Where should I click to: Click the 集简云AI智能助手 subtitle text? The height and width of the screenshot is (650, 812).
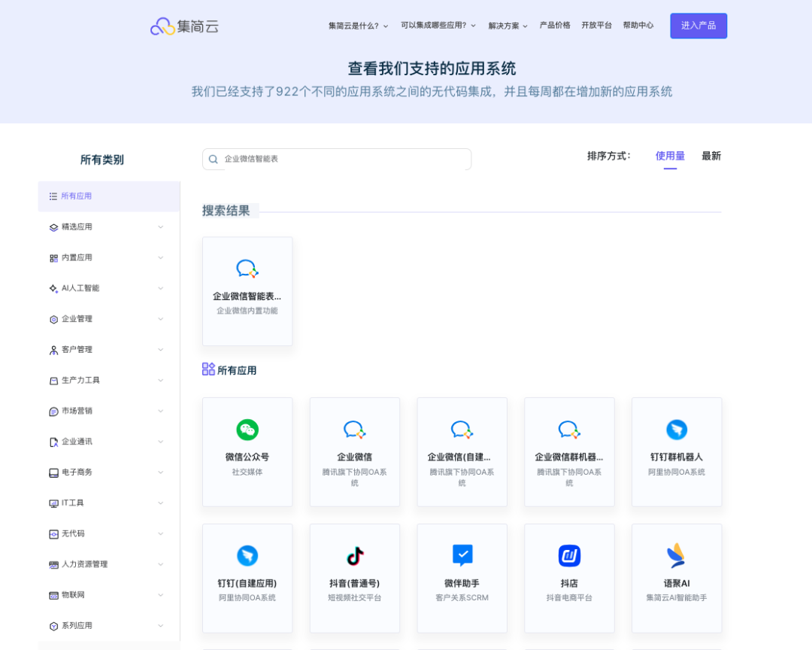tap(677, 597)
